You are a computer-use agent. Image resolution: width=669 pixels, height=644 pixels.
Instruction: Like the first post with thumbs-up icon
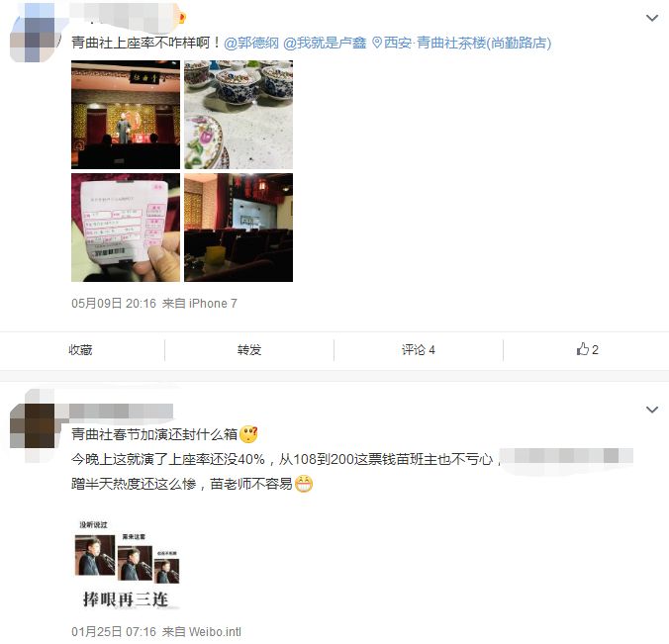pos(587,350)
